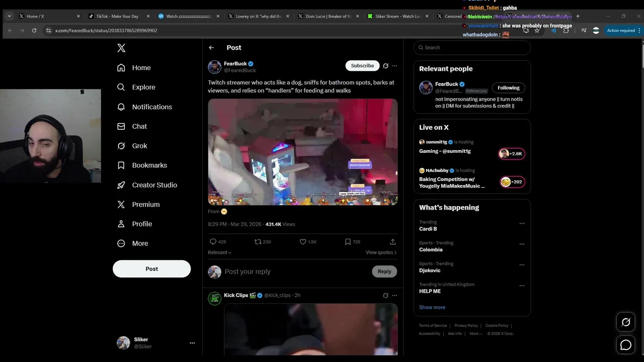Open Bookmarks page

[x=142, y=165]
